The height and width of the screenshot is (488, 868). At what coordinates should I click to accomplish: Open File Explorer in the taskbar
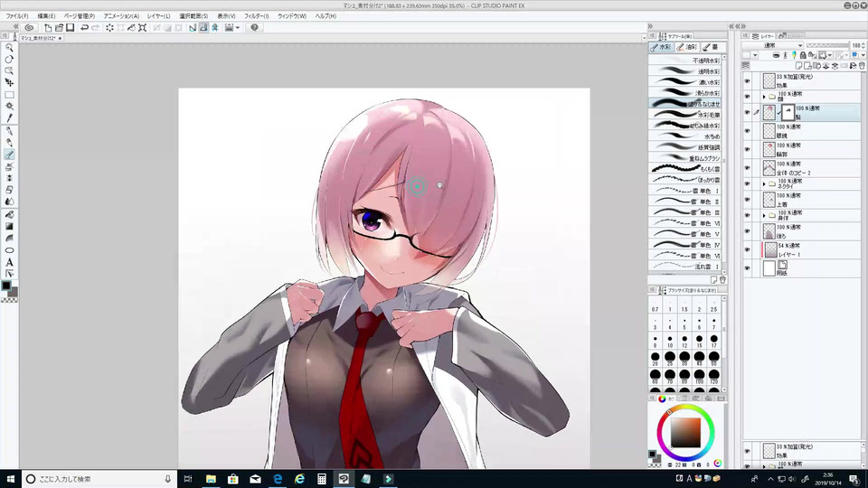(x=211, y=479)
